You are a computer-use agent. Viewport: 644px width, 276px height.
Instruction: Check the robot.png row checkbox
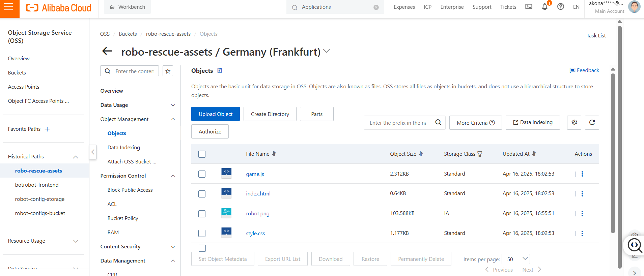point(202,214)
